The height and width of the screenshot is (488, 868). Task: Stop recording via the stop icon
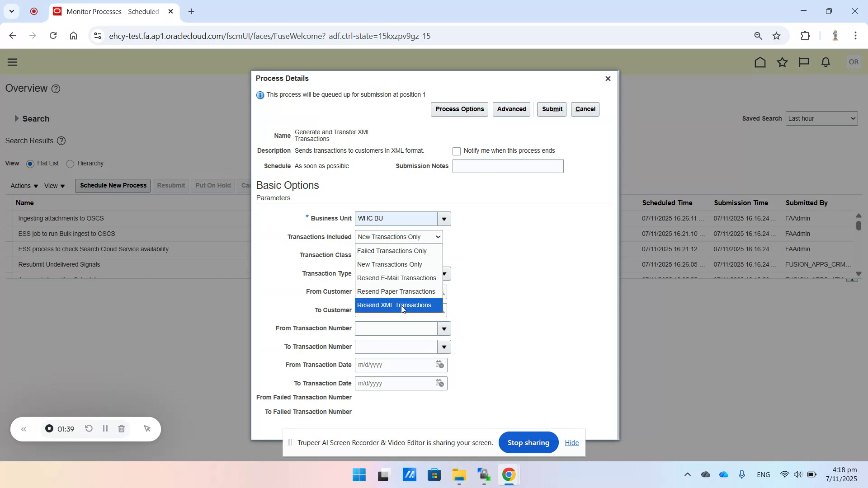pos(49,428)
